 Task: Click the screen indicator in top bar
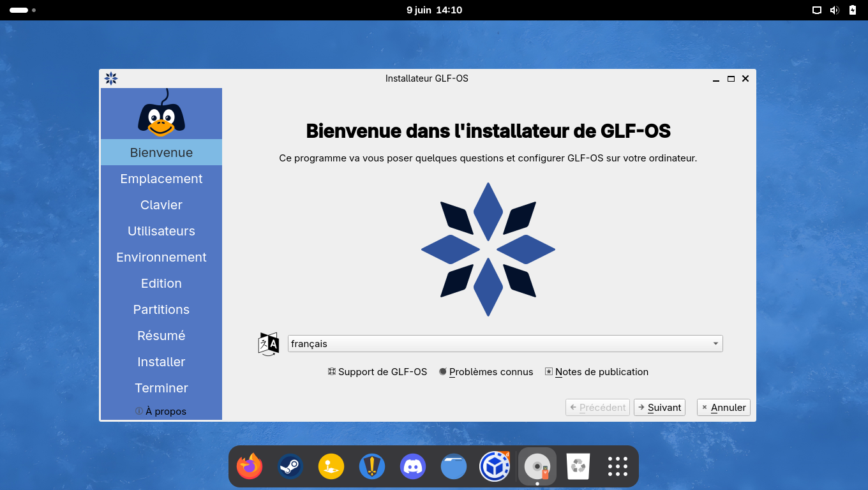[816, 10]
